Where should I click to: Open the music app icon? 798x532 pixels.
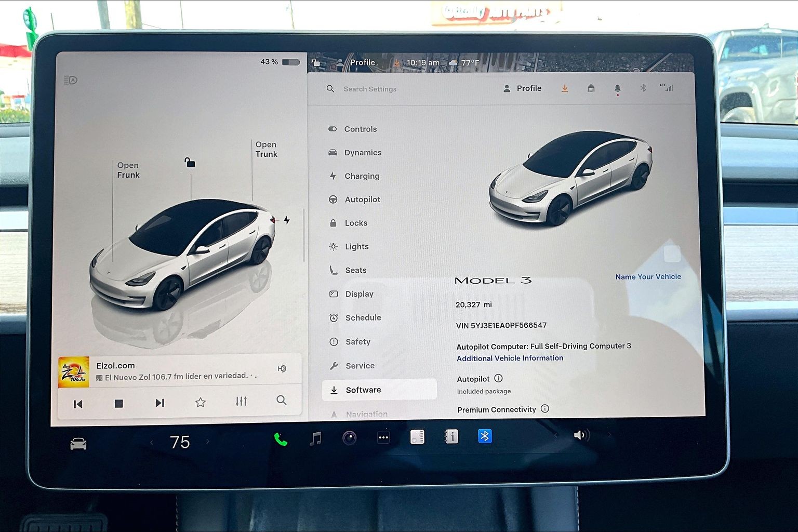coord(315,439)
